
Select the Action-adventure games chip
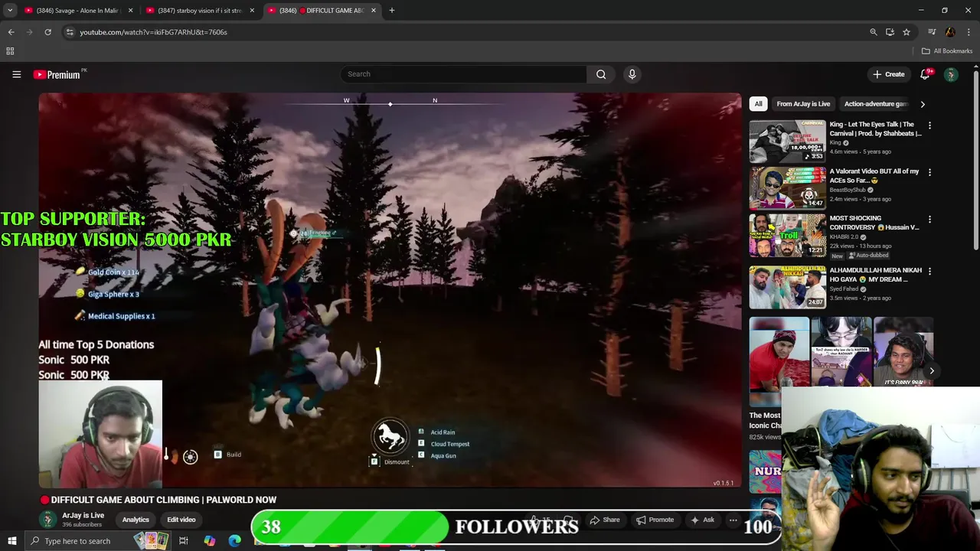pos(875,104)
